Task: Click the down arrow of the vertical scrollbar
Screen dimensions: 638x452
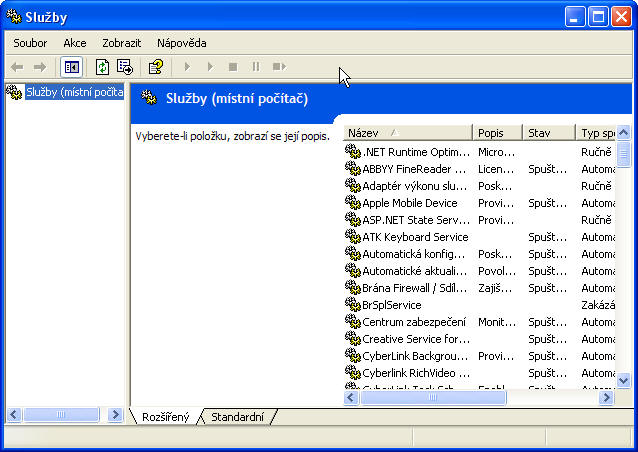Action: coord(624,380)
